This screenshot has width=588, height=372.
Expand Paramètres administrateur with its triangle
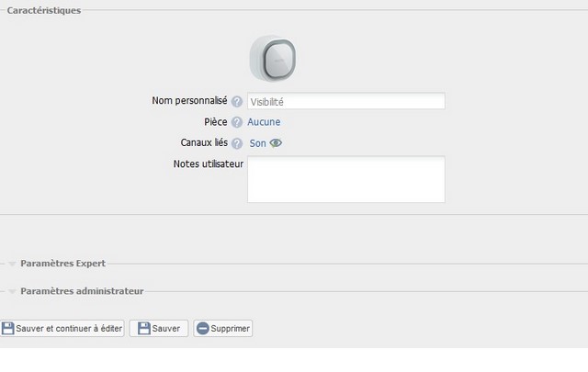coord(12,292)
